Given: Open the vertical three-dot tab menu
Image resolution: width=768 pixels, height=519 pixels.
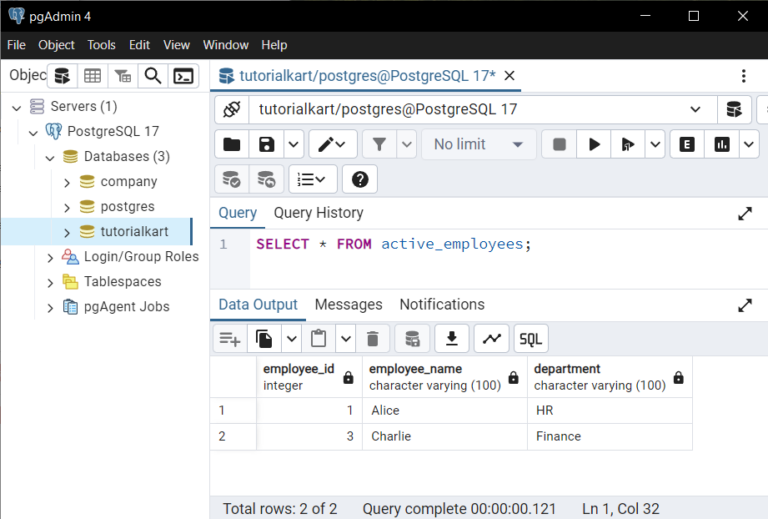Looking at the screenshot, I should coord(744,76).
